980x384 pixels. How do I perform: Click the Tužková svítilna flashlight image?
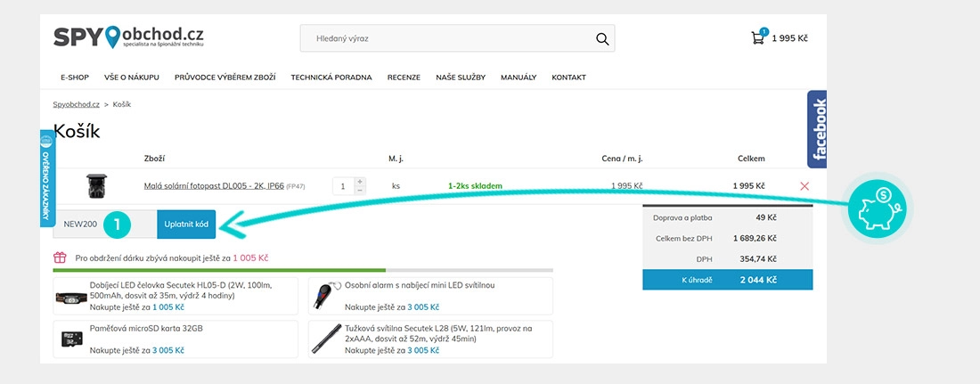[327, 339]
